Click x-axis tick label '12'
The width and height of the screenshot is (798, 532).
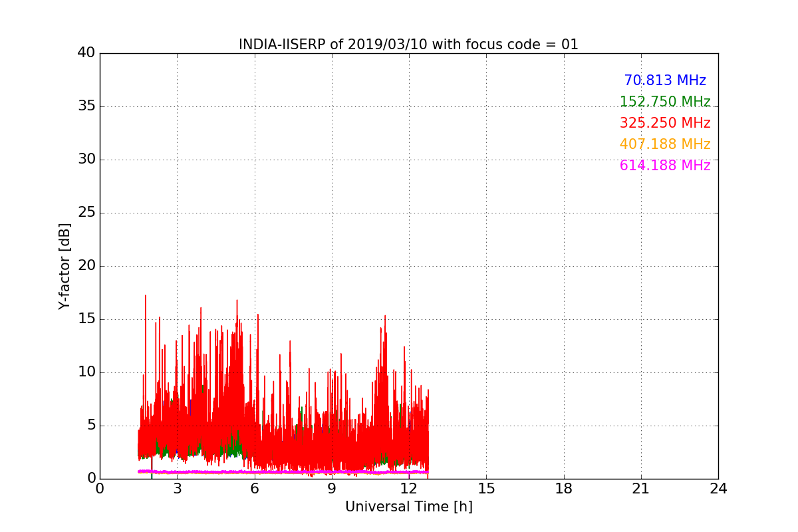pos(409,488)
